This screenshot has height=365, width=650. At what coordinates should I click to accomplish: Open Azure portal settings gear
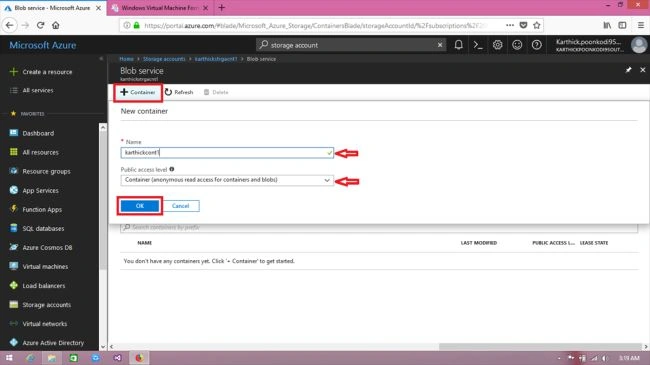tap(497, 45)
